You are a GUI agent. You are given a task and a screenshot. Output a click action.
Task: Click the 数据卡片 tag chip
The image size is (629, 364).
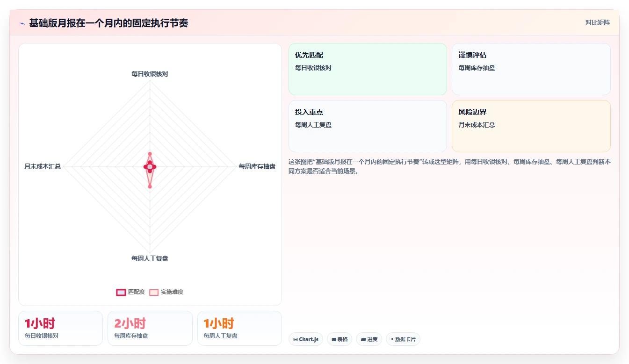click(x=403, y=339)
